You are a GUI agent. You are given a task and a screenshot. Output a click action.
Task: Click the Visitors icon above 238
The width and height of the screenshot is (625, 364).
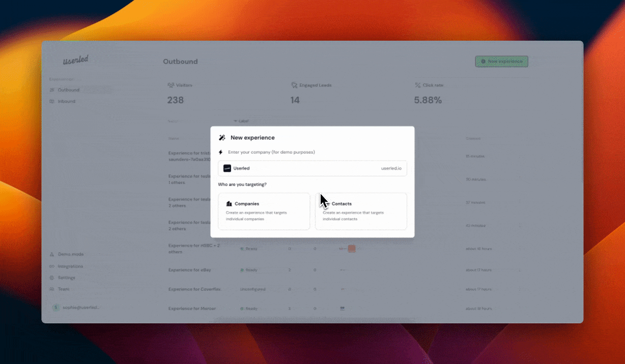[171, 85]
